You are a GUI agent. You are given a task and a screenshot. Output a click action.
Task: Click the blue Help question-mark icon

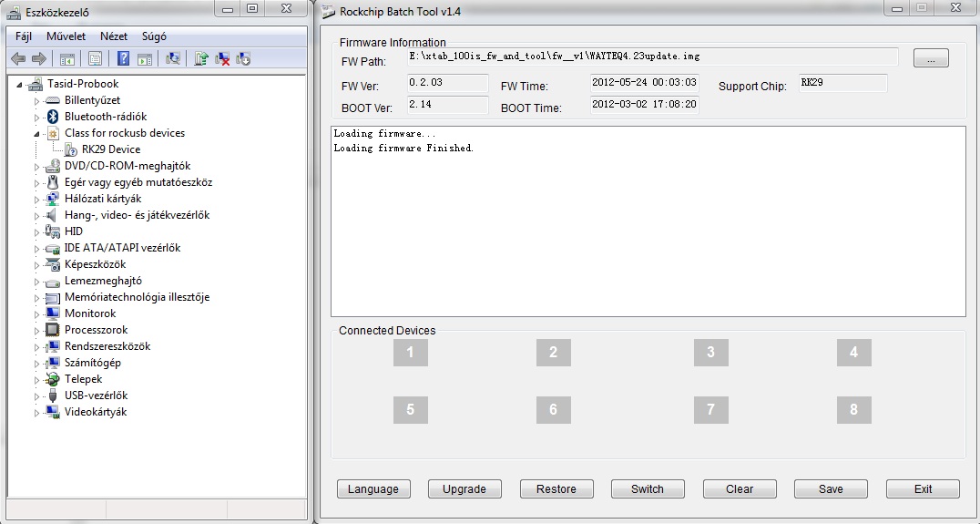pos(124,58)
